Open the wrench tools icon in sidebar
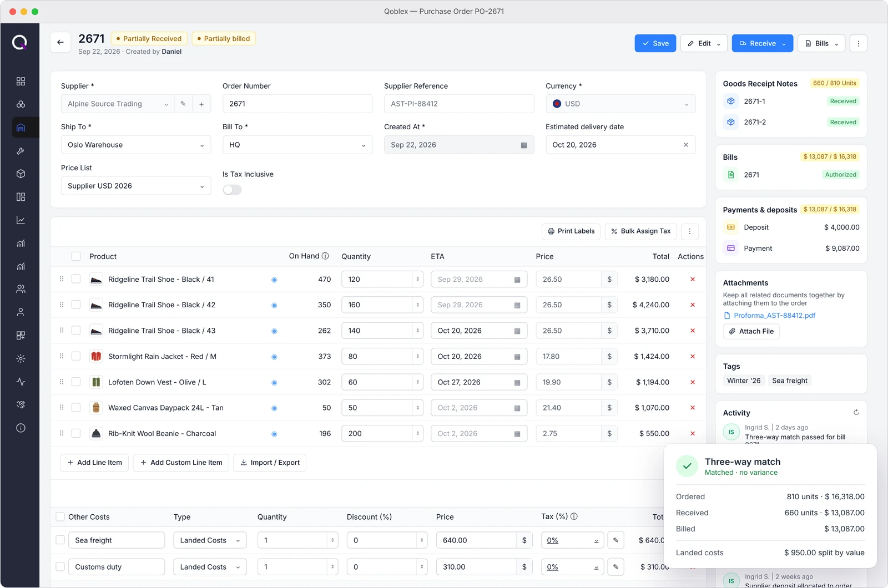This screenshot has width=888, height=588. [21, 151]
